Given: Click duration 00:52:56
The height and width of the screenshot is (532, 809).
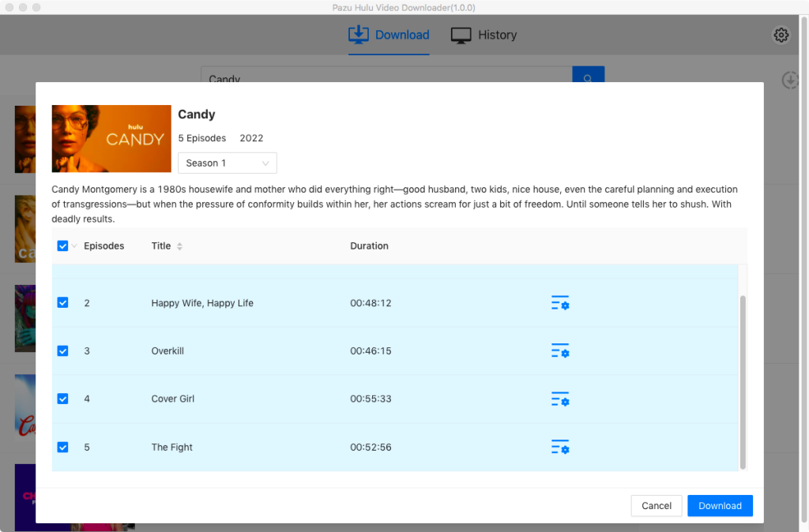Looking at the screenshot, I should 371,448.
